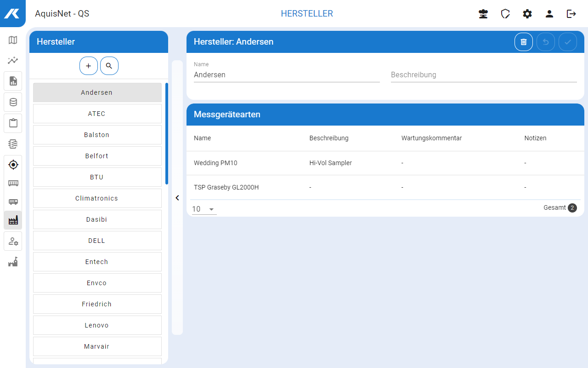
Task: Click the Wedding PM10 table row
Action: point(385,163)
